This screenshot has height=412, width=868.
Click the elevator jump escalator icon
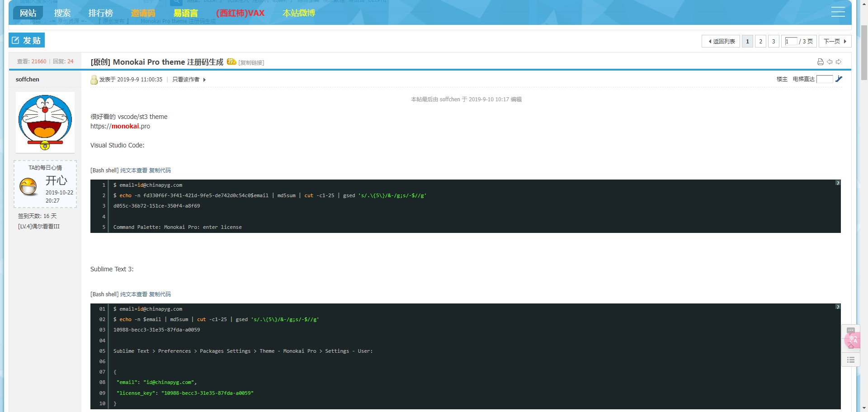839,79
